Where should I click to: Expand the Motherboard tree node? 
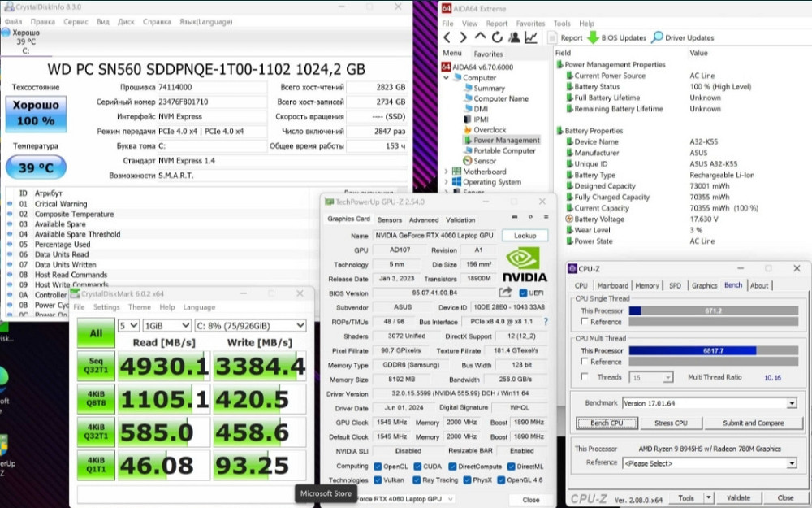(x=447, y=172)
